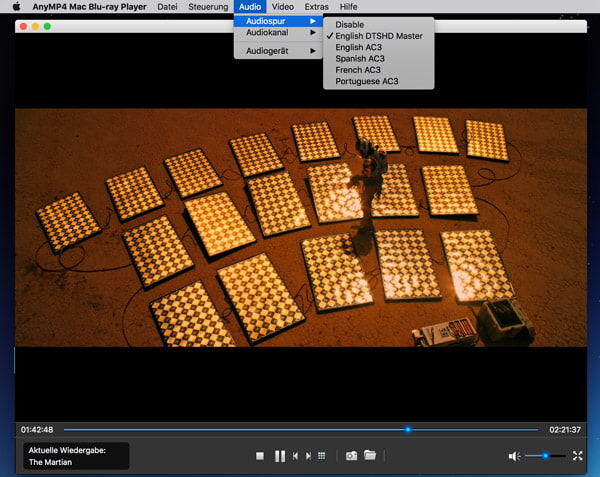Open AnyMP4 Mac Blu-ray Player app menu
600x477 pixels.
pyautogui.click(x=89, y=7)
